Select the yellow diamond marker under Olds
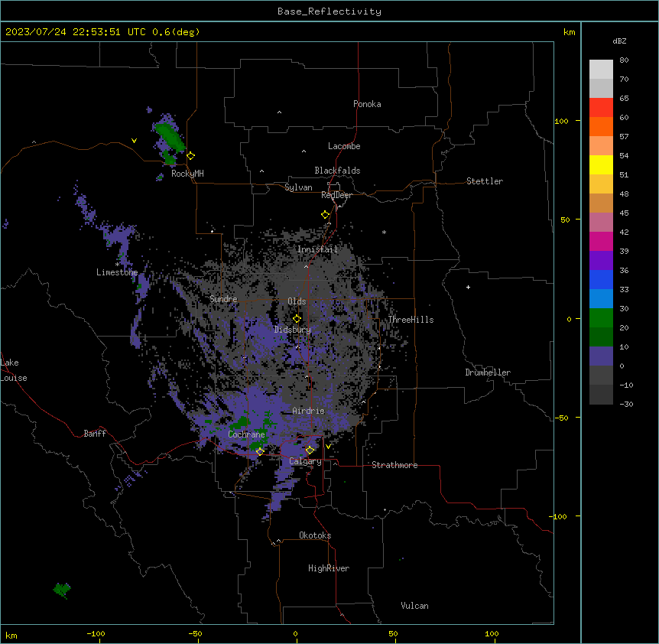The height and width of the screenshot is (644, 659). (x=297, y=318)
